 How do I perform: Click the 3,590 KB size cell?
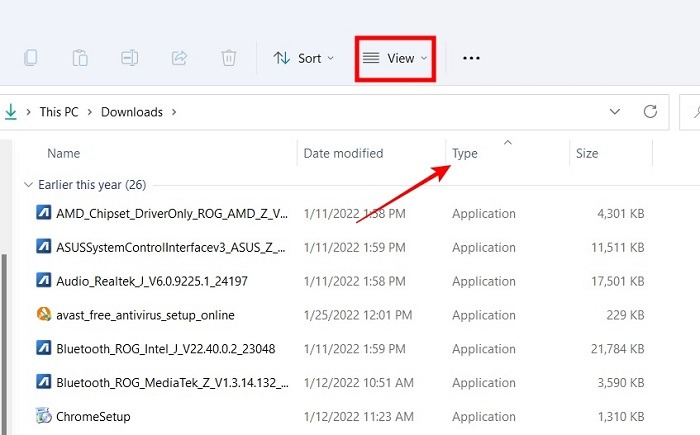click(621, 383)
